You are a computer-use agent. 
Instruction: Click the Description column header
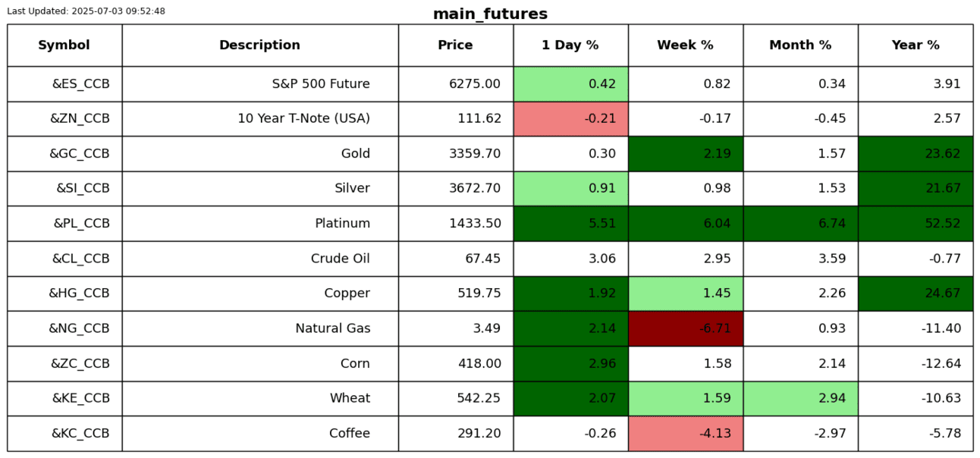point(259,45)
